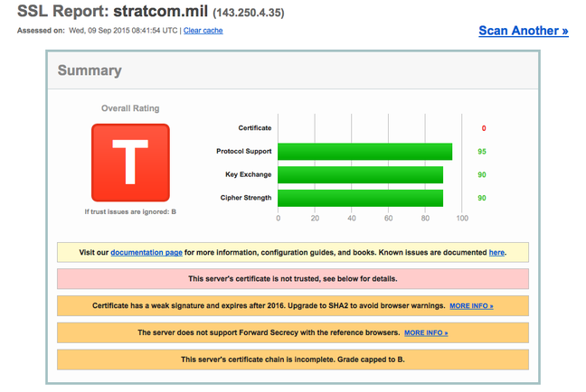Select the stratcom.mil heading text
Screen dimensions: 586x392
pyautogui.click(x=161, y=11)
